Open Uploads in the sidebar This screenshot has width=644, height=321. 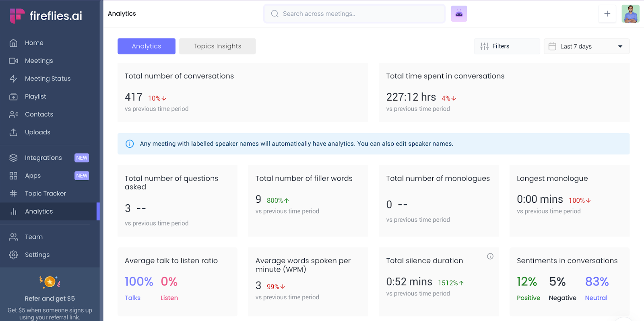tap(37, 132)
